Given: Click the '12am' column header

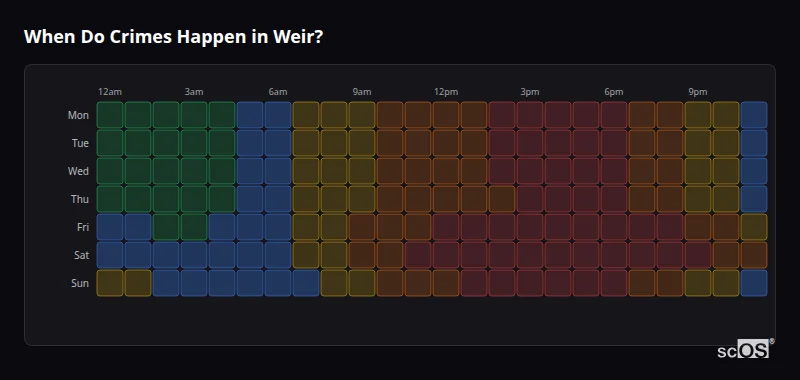Looking at the screenshot, I should (110, 92).
